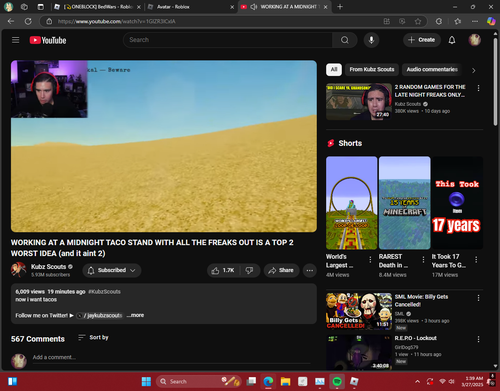Open options for SML Movie video
Image resolution: width=500 pixels, height=391 pixels.
[478, 298]
